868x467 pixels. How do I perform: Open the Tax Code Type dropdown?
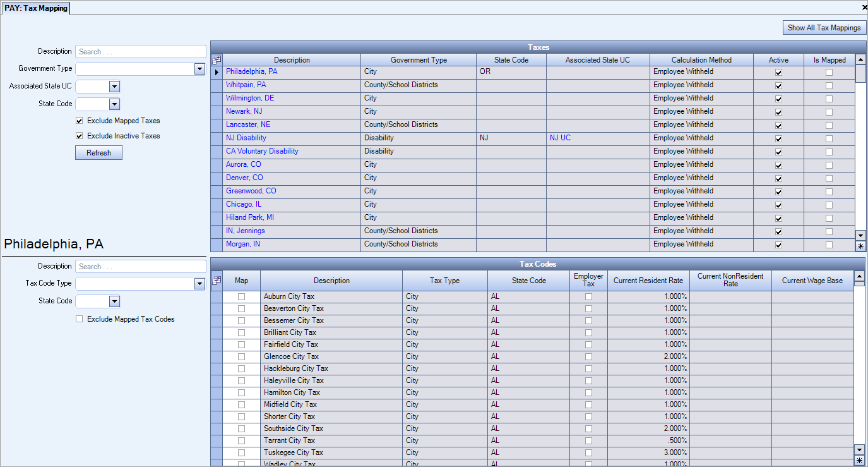pyautogui.click(x=199, y=283)
